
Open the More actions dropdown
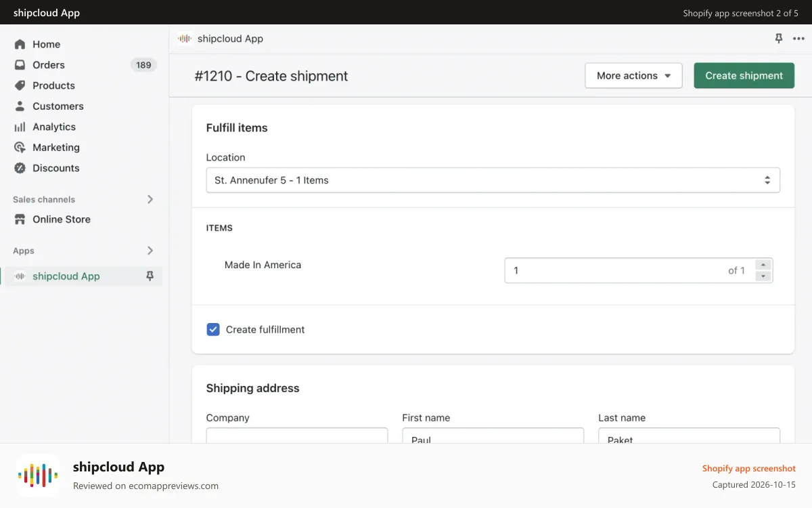tap(633, 76)
